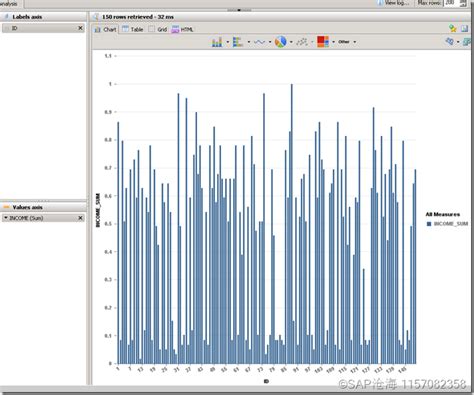This screenshot has height=395, width=474.
Task: Switch to the pie chart icon
Action: point(281,42)
